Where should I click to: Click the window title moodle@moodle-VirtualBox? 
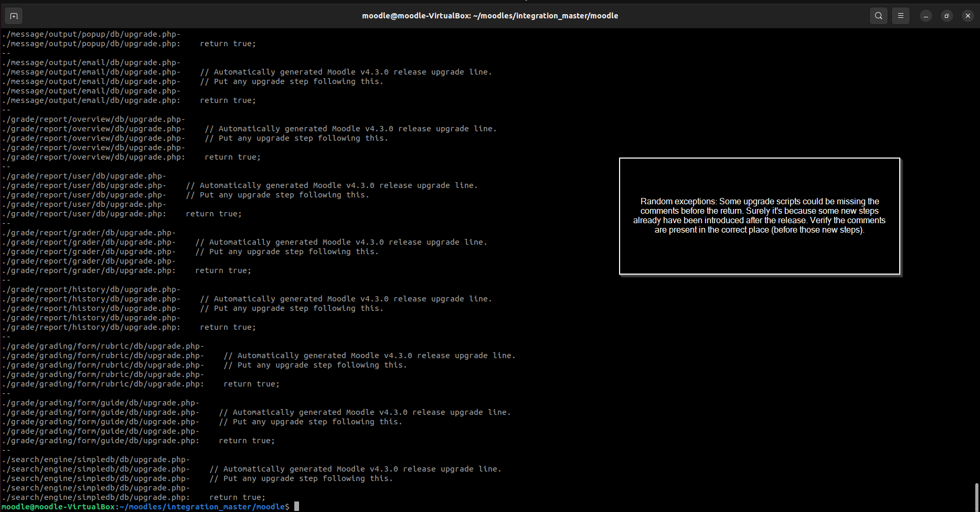(x=490, y=16)
